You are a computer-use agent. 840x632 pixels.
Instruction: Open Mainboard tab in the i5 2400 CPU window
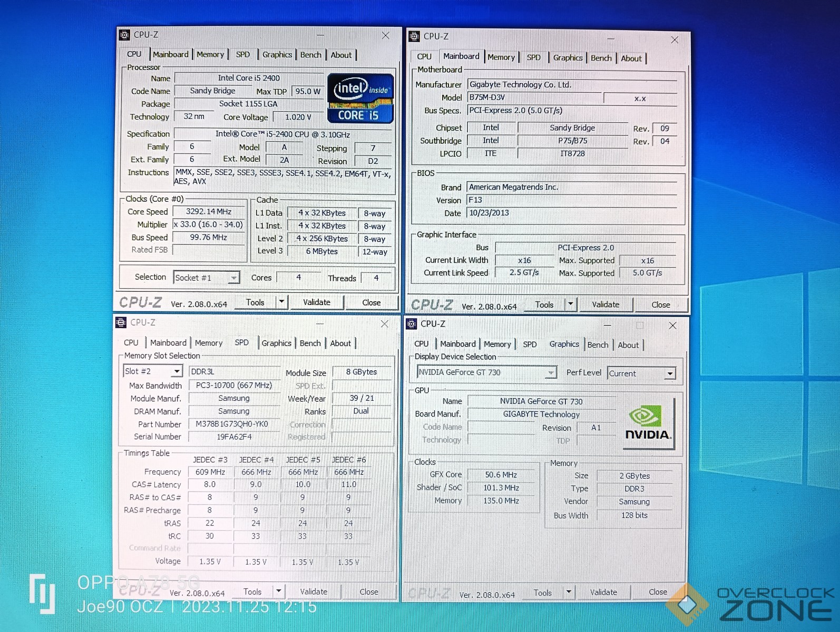coord(170,54)
